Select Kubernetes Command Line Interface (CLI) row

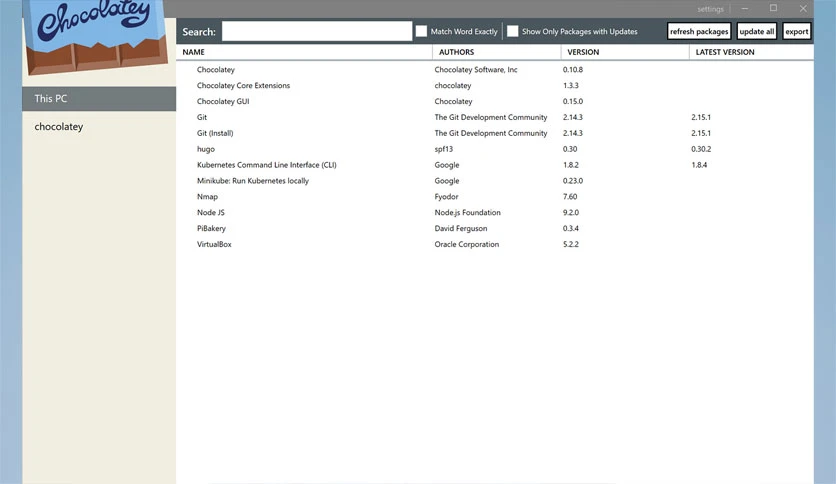(x=495, y=165)
